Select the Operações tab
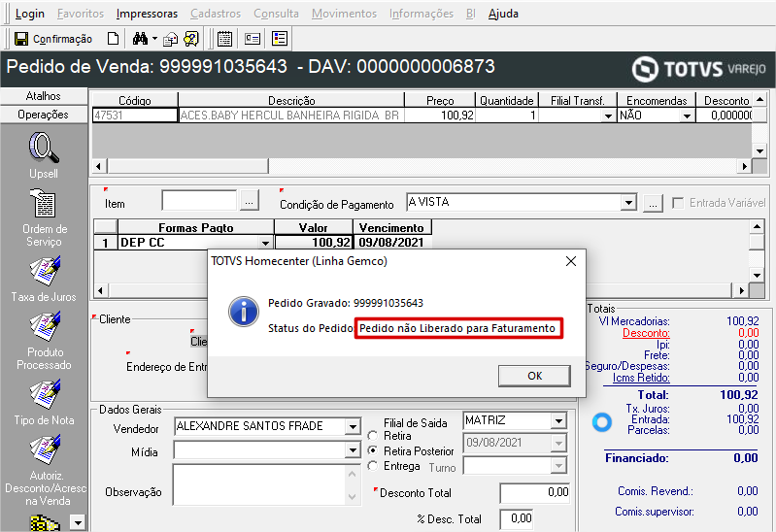The width and height of the screenshot is (776, 532). [x=44, y=115]
